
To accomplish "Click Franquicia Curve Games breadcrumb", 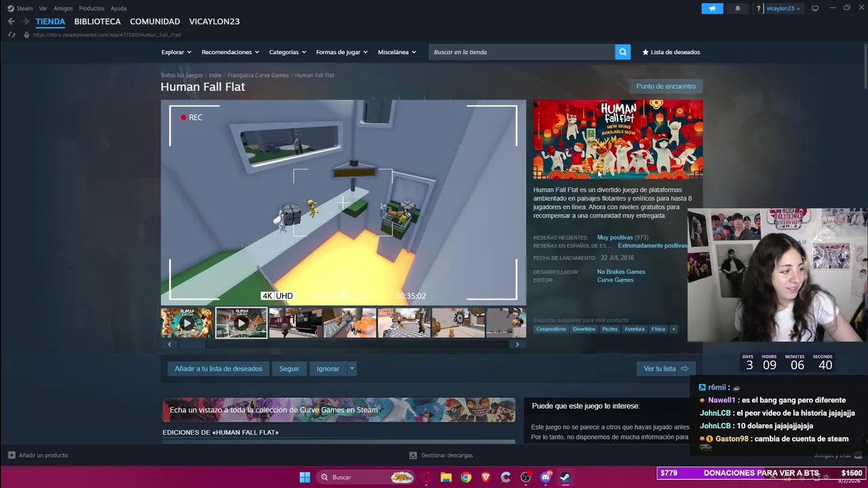I will pyautogui.click(x=258, y=75).
